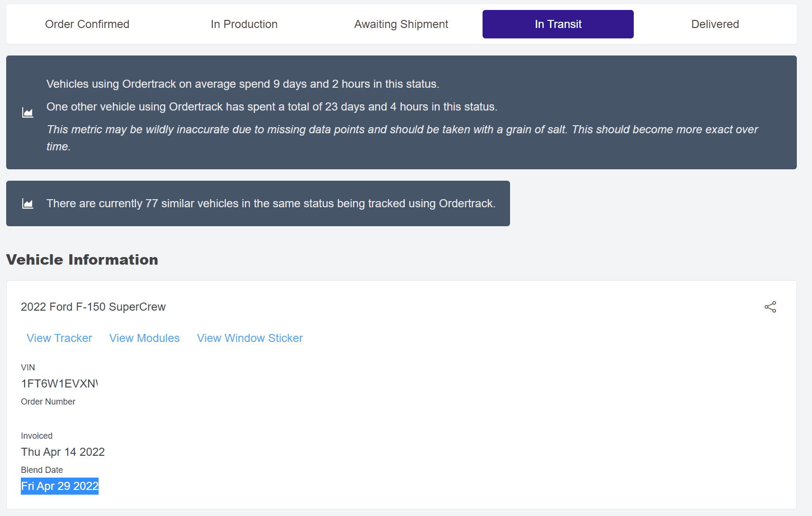Click the Order Number label
The image size is (812, 516).
pos(48,402)
